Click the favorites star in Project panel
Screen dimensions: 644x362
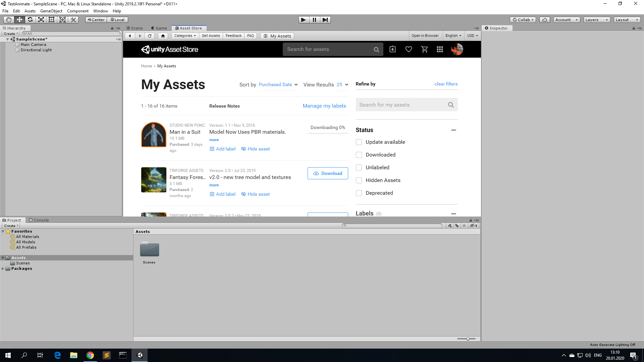464,226
